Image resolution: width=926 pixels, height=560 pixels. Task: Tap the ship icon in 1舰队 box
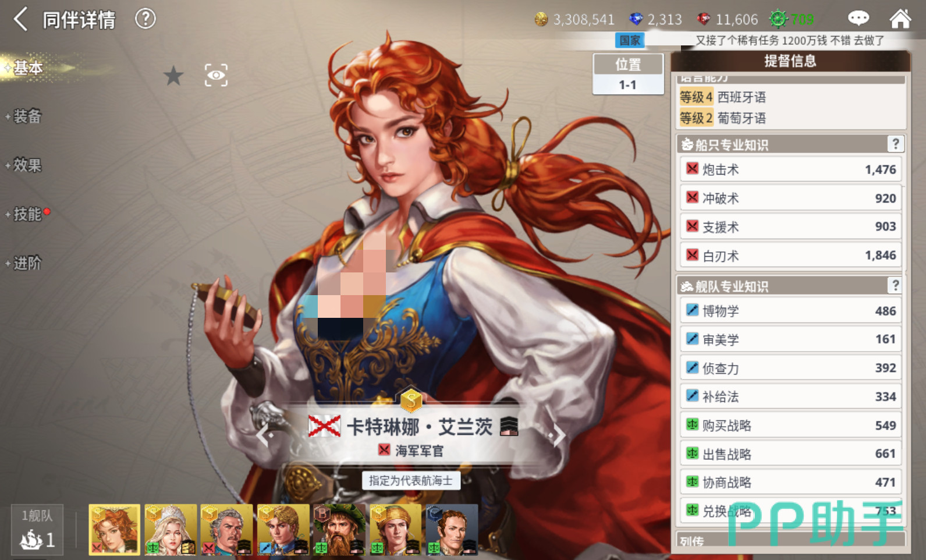coord(31,540)
